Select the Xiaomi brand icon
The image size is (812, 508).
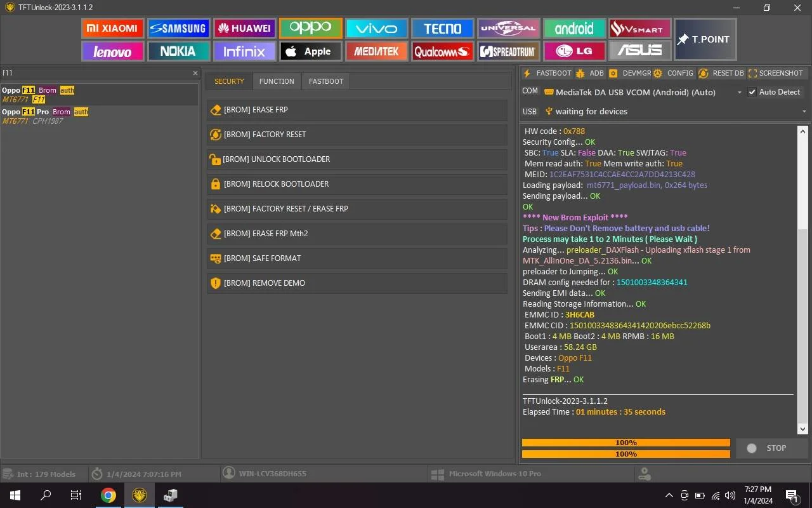coord(112,28)
